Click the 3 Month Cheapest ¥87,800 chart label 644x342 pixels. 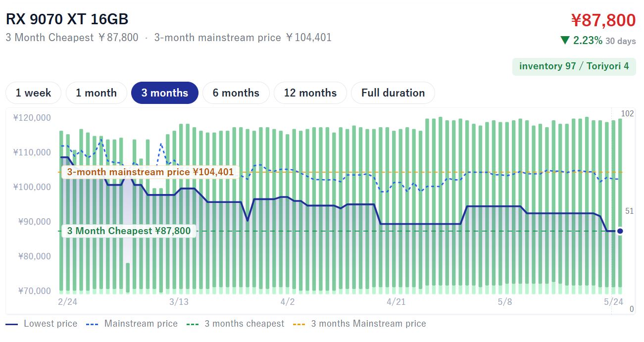tap(129, 231)
